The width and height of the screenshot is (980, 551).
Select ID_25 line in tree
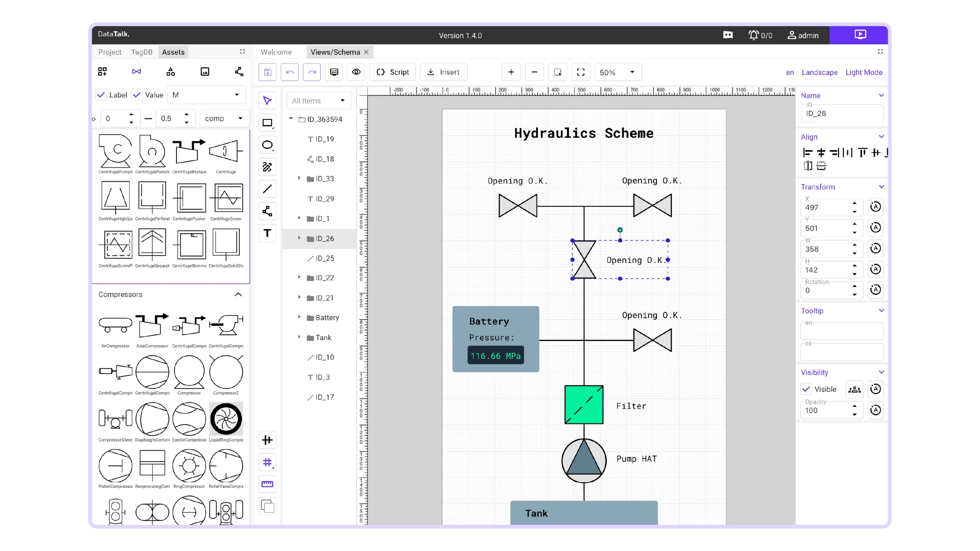click(320, 258)
